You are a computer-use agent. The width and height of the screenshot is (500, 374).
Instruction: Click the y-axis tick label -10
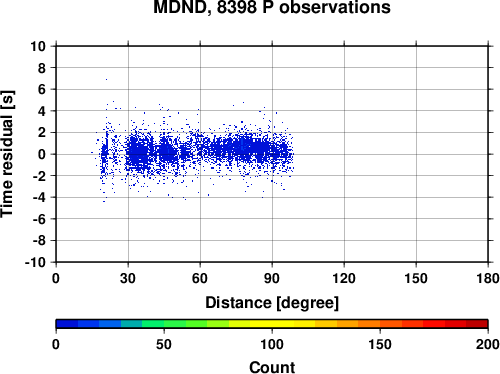pos(35,262)
